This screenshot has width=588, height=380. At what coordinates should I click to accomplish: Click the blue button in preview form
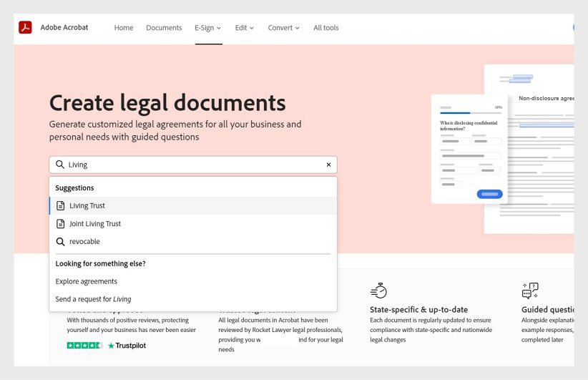point(490,194)
